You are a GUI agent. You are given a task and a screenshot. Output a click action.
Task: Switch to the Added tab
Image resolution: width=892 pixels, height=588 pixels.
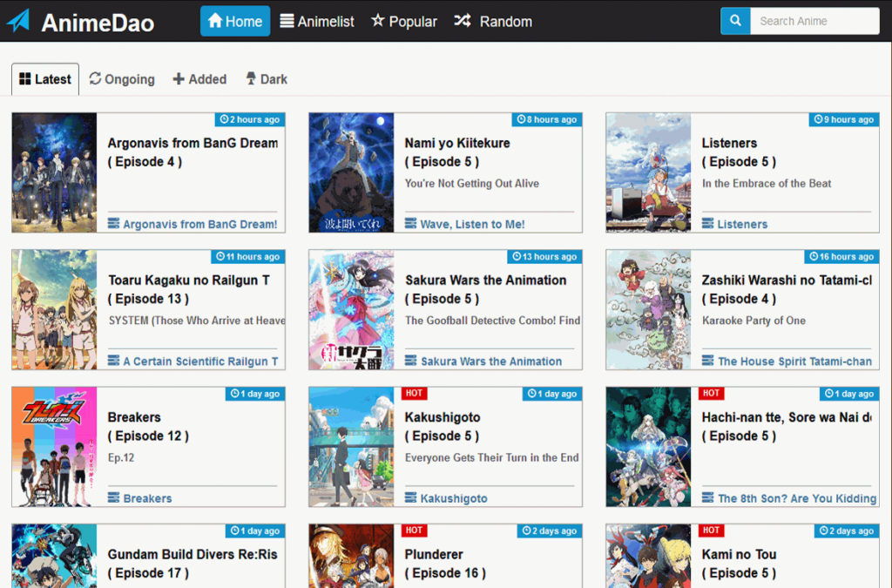coord(199,79)
